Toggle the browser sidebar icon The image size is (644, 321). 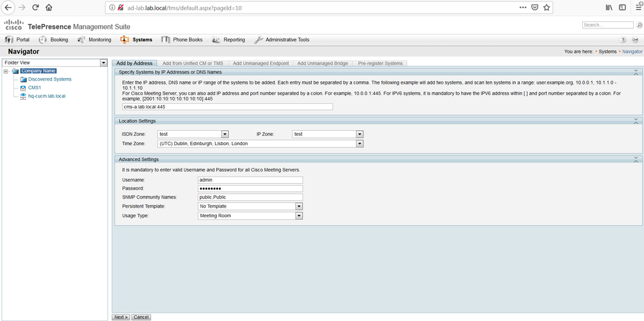(x=622, y=7)
